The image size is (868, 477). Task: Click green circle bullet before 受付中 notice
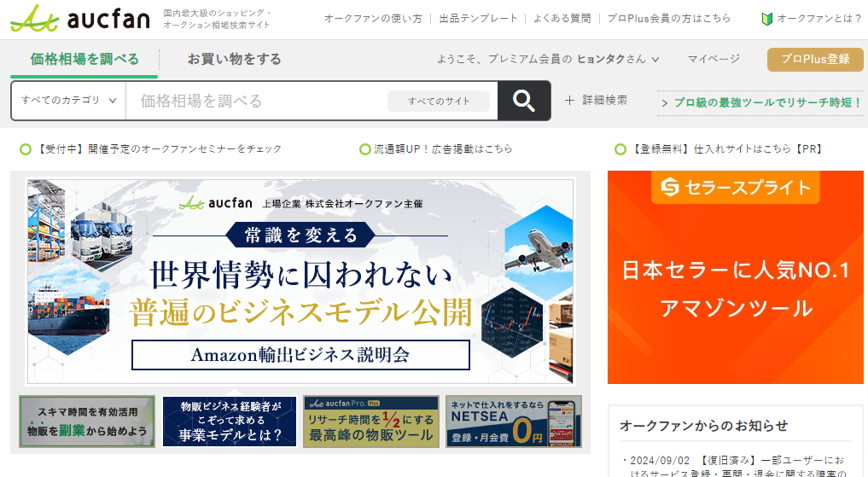(26, 149)
